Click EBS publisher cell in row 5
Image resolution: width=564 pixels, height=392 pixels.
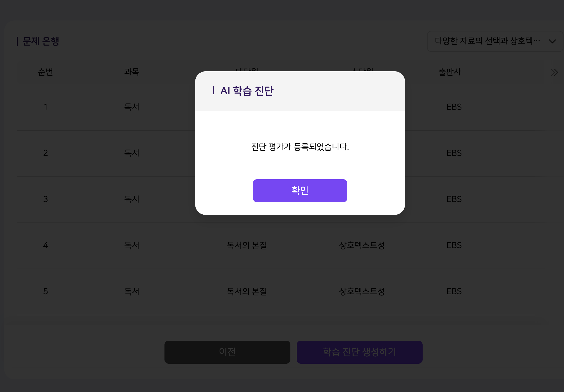pyautogui.click(x=454, y=291)
